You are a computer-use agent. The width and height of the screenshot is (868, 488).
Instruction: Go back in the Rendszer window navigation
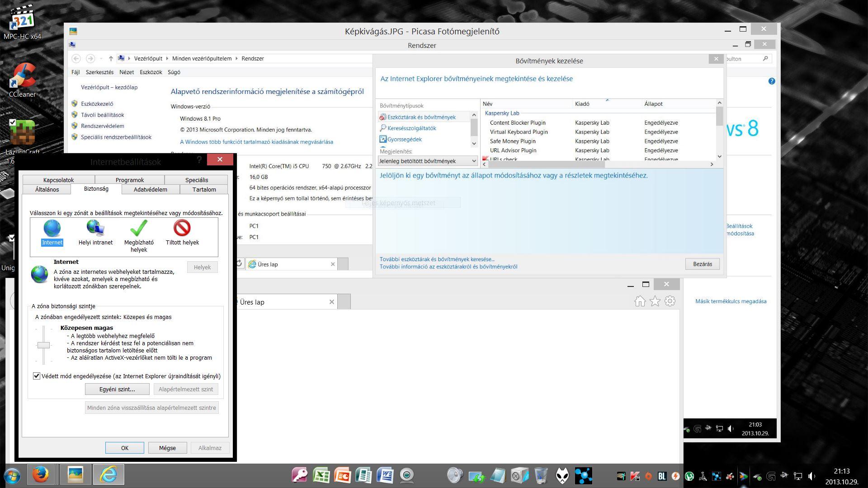tap(76, 59)
